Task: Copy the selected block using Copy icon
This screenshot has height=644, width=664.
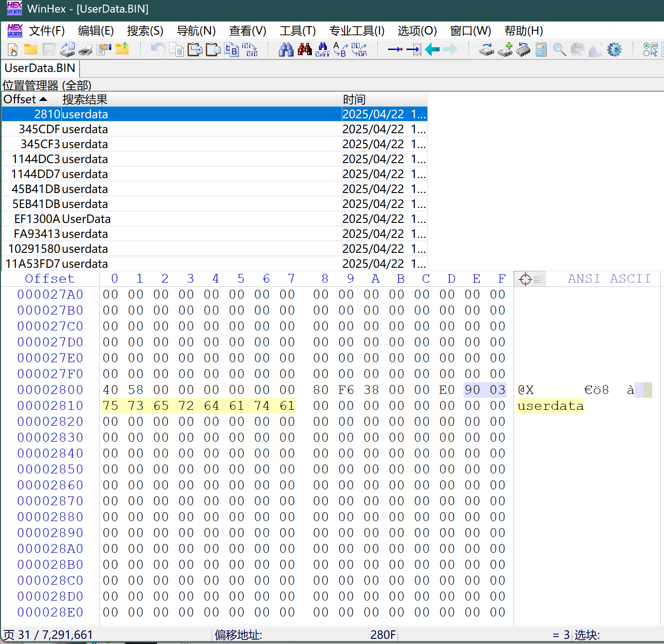Action: tap(177, 50)
